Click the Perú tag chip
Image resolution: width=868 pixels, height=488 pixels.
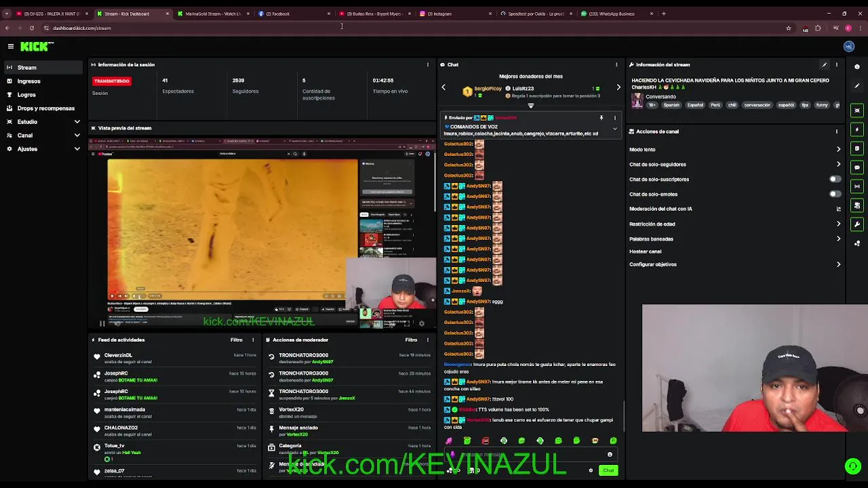coord(715,105)
